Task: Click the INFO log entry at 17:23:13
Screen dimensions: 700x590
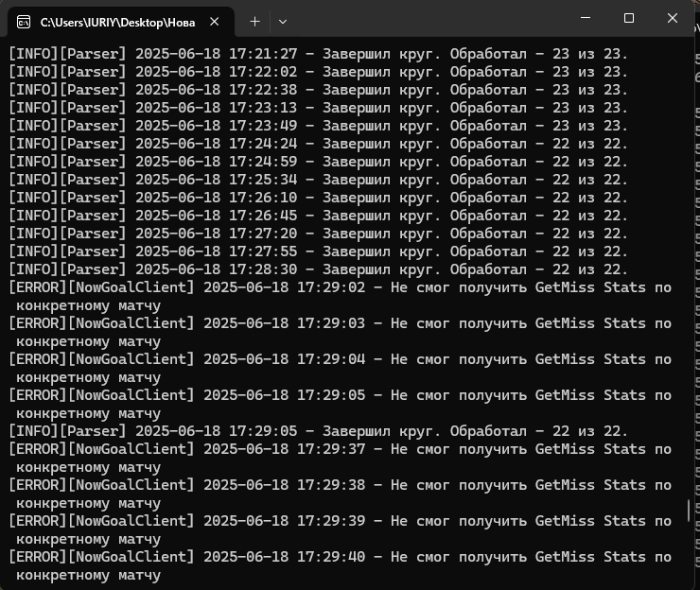Action: pyautogui.click(x=318, y=108)
